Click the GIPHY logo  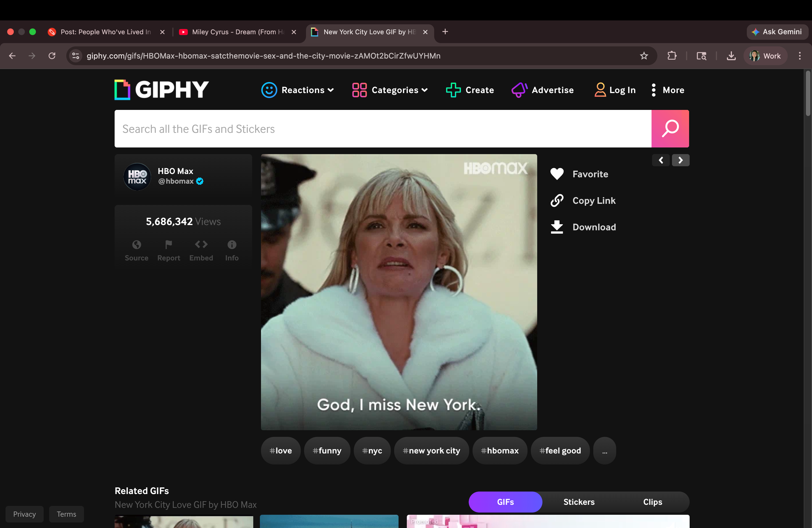click(x=161, y=90)
